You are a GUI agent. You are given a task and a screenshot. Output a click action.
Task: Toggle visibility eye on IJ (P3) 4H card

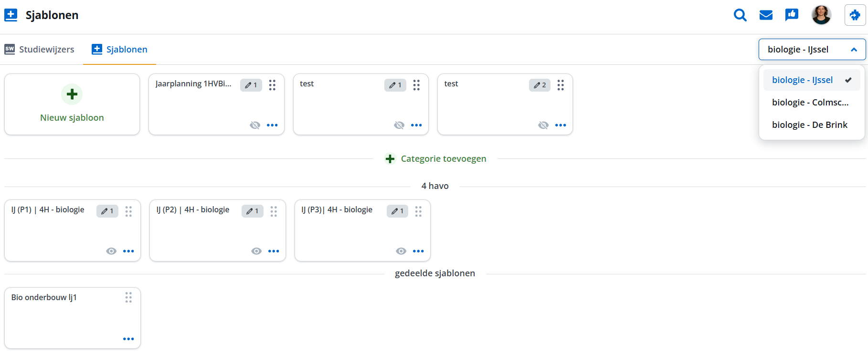401,251
